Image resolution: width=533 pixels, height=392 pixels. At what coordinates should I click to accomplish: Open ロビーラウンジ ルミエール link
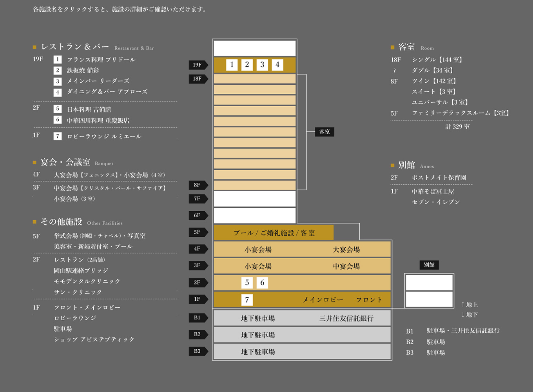pyautogui.click(x=104, y=136)
